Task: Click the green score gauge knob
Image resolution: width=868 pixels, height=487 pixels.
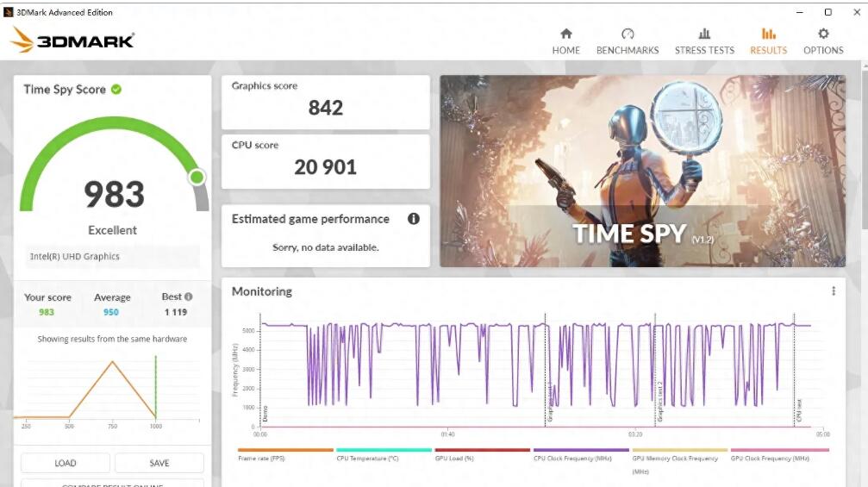Action: [197, 178]
